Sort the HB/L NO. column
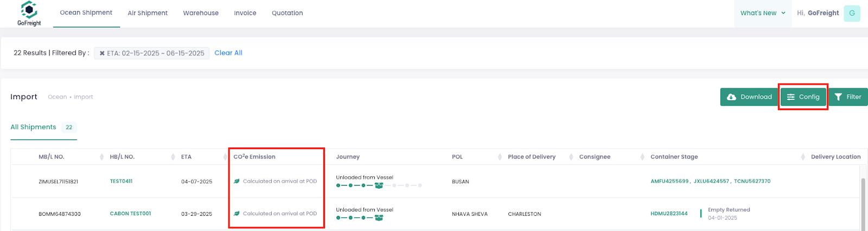Screen dimensions: 868x231 pyautogui.click(x=173, y=157)
